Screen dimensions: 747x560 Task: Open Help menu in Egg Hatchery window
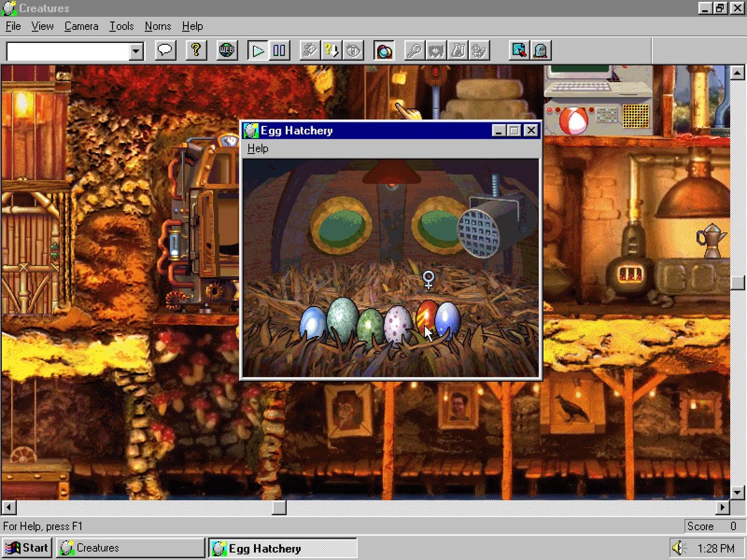tap(258, 149)
